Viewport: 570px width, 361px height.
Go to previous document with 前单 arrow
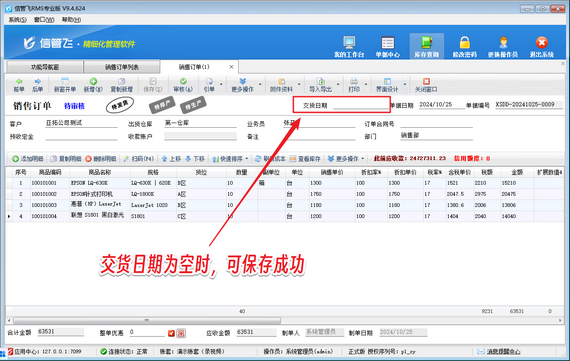pyautogui.click(x=19, y=85)
